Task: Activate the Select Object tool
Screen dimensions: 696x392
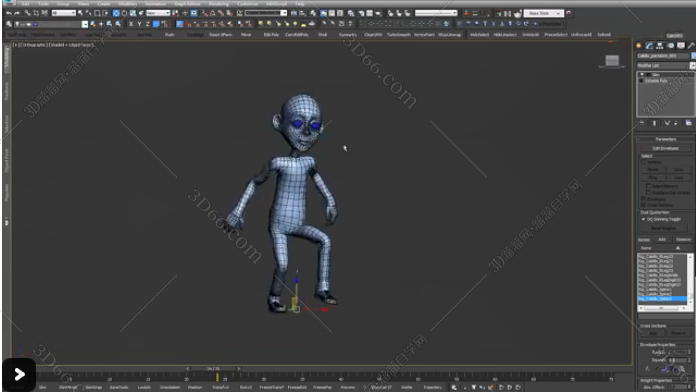Action: [x=80, y=13]
